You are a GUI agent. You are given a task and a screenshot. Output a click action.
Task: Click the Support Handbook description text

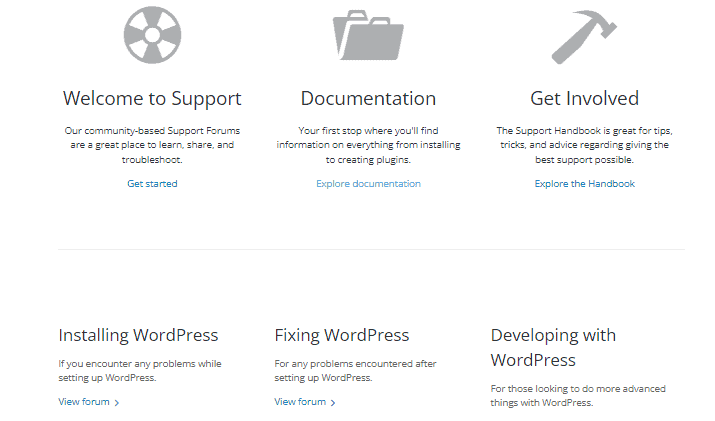[585, 145]
